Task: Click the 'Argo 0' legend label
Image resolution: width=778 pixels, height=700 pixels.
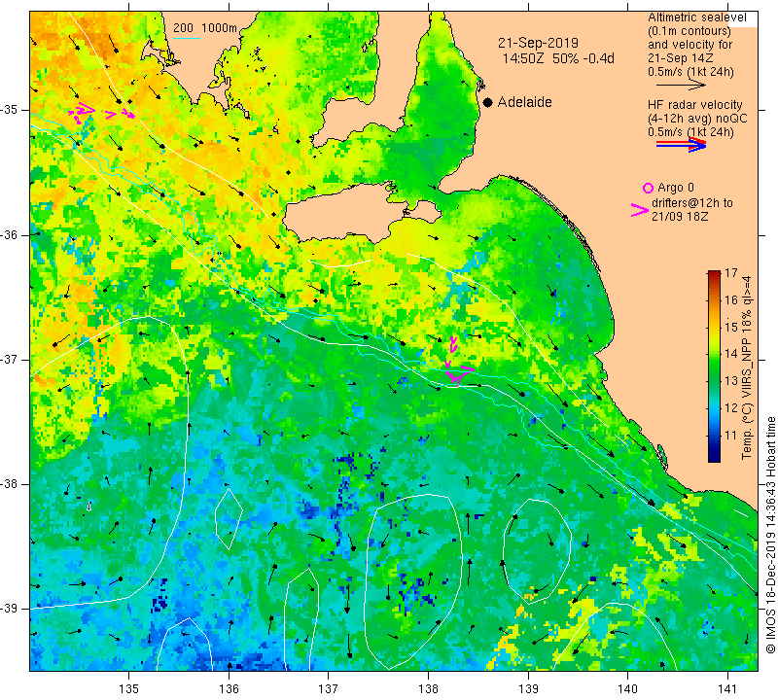Action: point(675,188)
